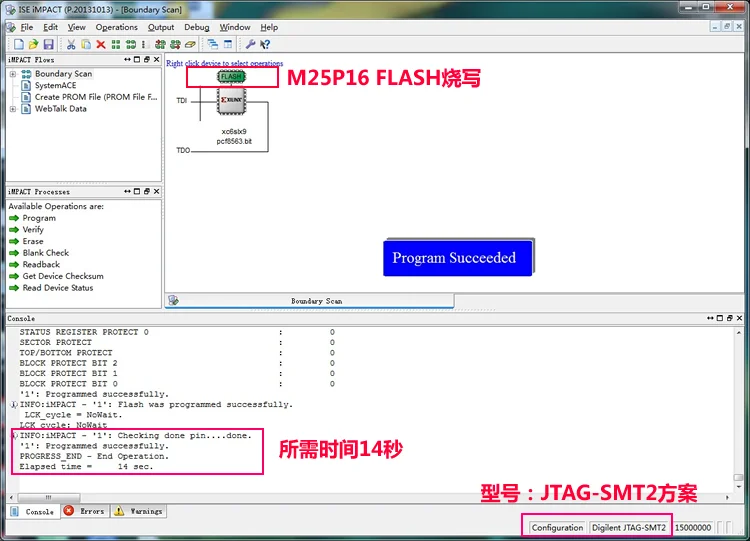Screen dimensions: 750x541
Task: Run Get Device Checksum operation
Action: 63,276
